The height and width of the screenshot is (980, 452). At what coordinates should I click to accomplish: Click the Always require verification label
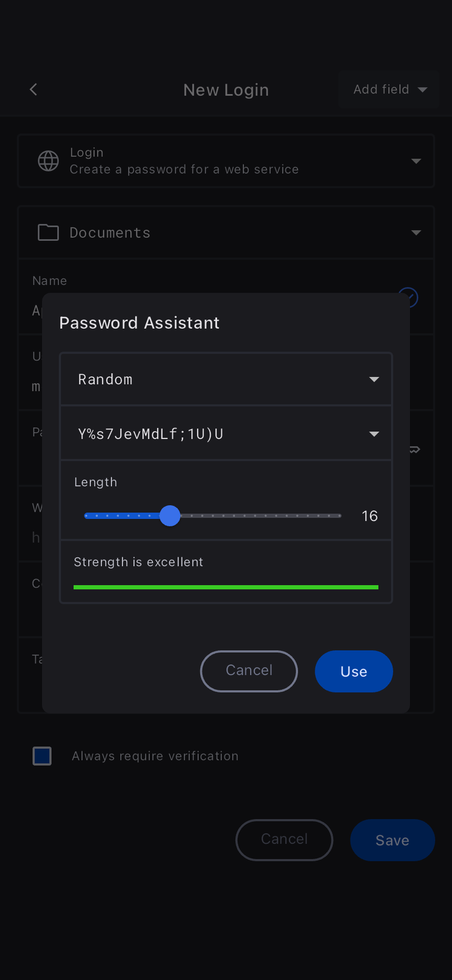(x=155, y=756)
